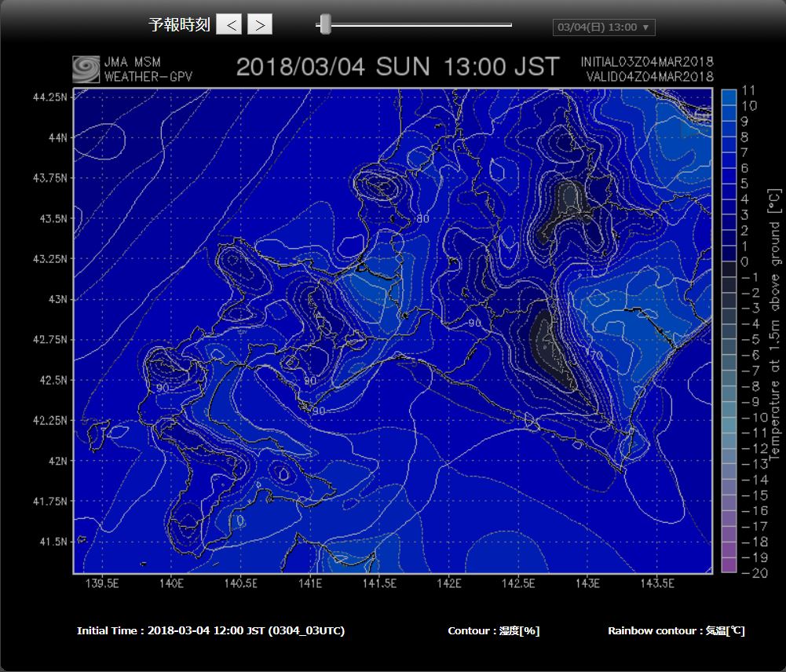The width and height of the screenshot is (786, 672).
Task: Click the next forecast time arrow button
Action: [260, 25]
